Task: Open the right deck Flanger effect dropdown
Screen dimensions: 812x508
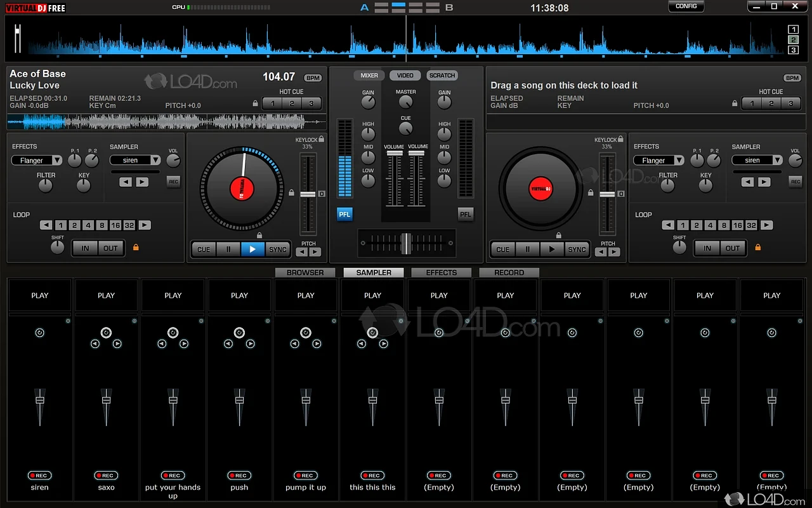Action: (659, 161)
